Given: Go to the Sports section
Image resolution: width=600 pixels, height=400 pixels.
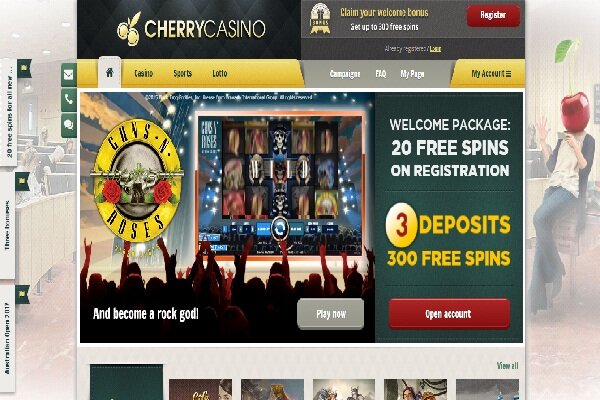Looking at the screenshot, I should (x=183, y=73).
